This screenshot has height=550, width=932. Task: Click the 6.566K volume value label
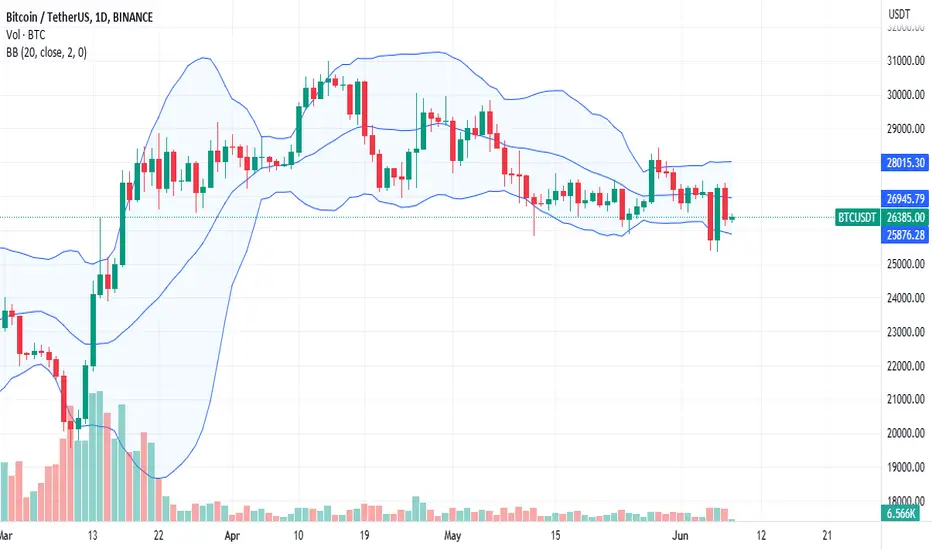[900, 513]
